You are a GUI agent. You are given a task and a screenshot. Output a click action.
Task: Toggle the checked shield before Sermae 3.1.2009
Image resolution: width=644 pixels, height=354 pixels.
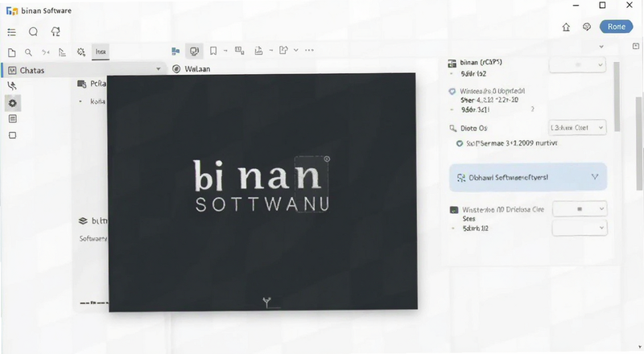click(460, 144)
